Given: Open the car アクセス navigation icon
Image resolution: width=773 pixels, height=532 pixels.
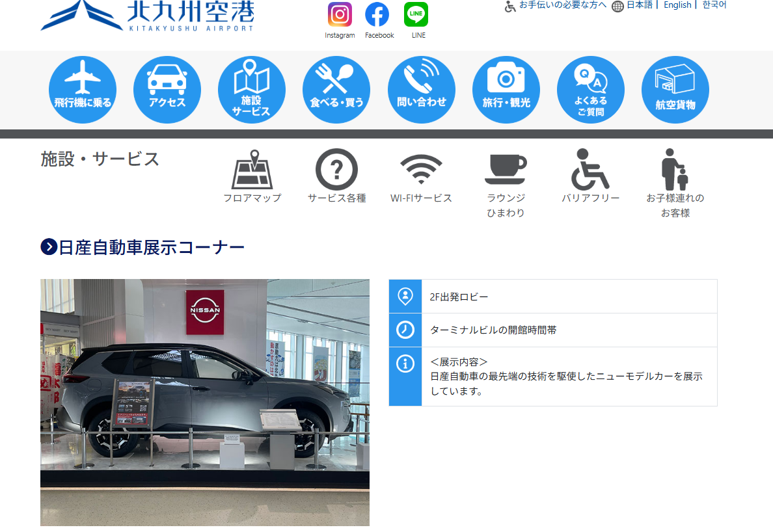Looking at the screenshot, I should 167,90.
